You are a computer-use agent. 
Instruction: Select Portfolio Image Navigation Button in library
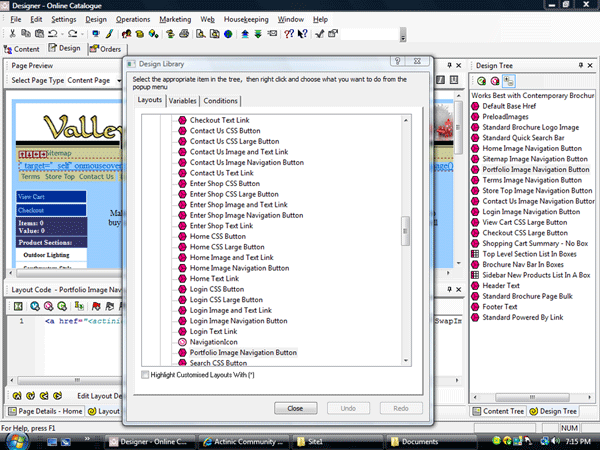(243, 352)
